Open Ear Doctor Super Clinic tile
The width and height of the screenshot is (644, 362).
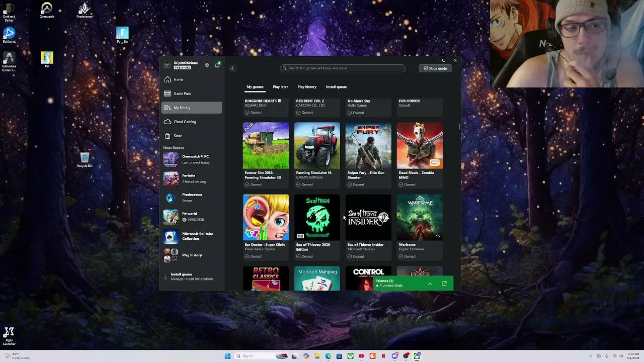tap(266, 226)
